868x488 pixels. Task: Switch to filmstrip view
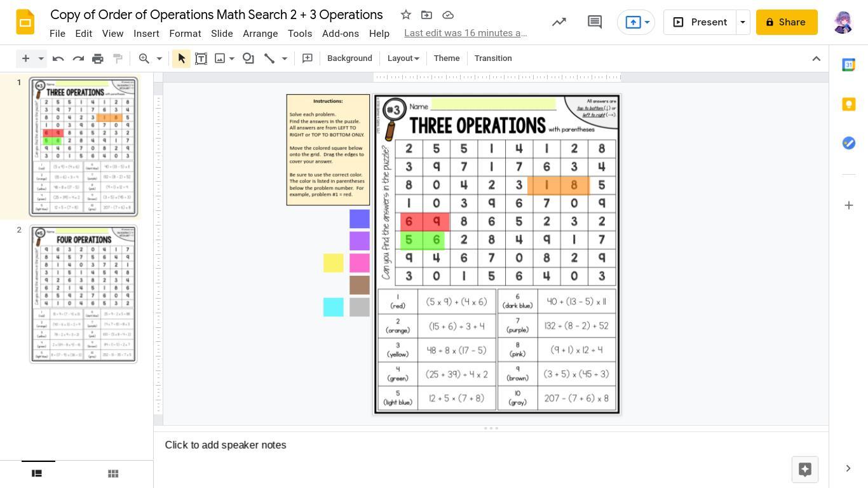pyautogui.click(x=37, y=473)
